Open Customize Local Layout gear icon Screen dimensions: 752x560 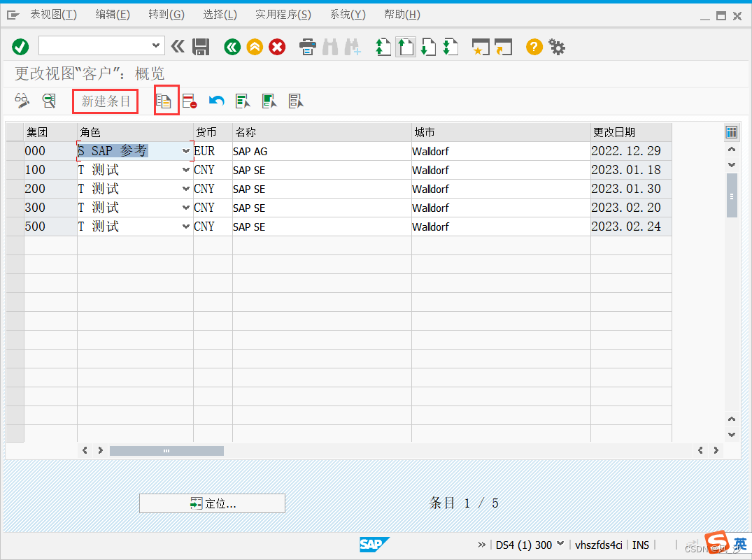(x=557, y=47)
